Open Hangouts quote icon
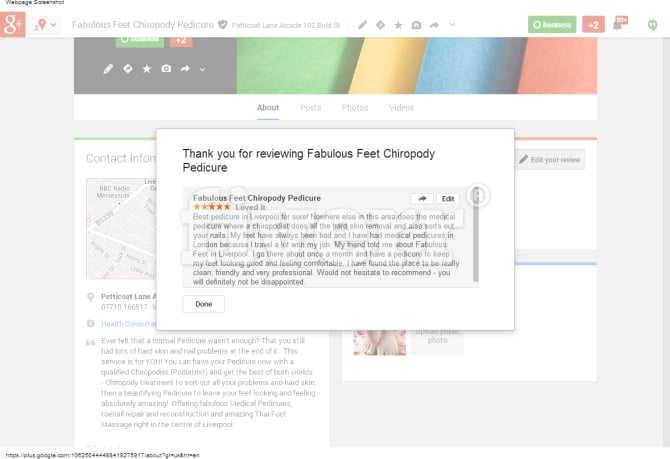 pos(652,25)
